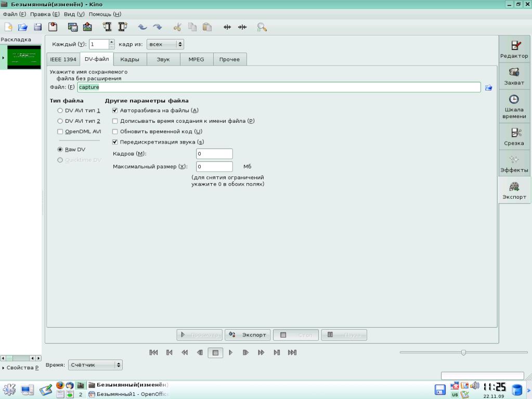The height and width of the screenshot is (399, 532).
Task: Click the join scenes arrows icon
Action: click(x=242, y=27)
